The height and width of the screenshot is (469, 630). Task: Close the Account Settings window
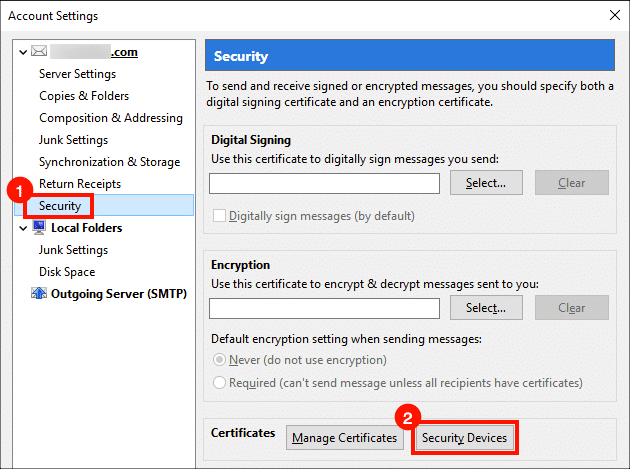point(614,16)
